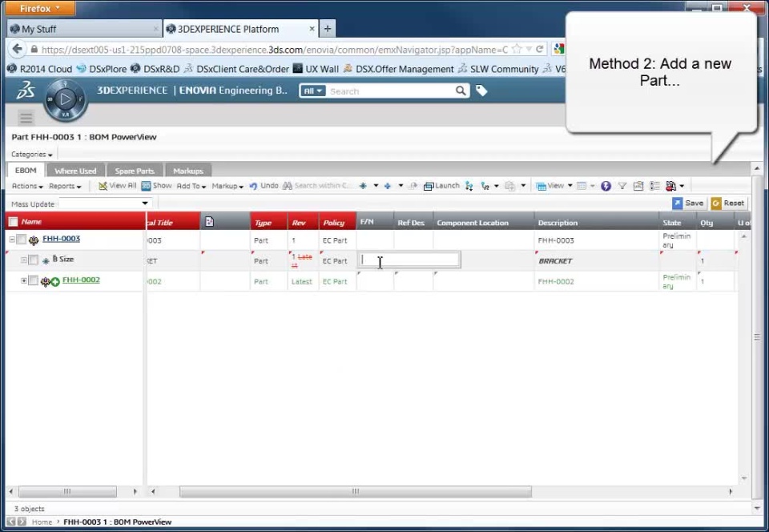Viewport: 769px width, 532px height.
Task: Click View All in the toolbar
Action: pyautogui.click(x=117, y=186)
